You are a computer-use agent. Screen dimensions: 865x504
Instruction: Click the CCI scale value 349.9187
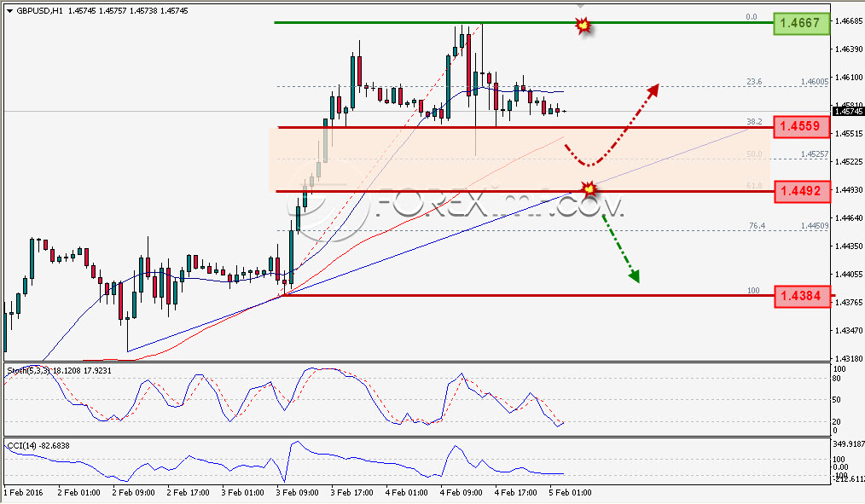point(848,444)
